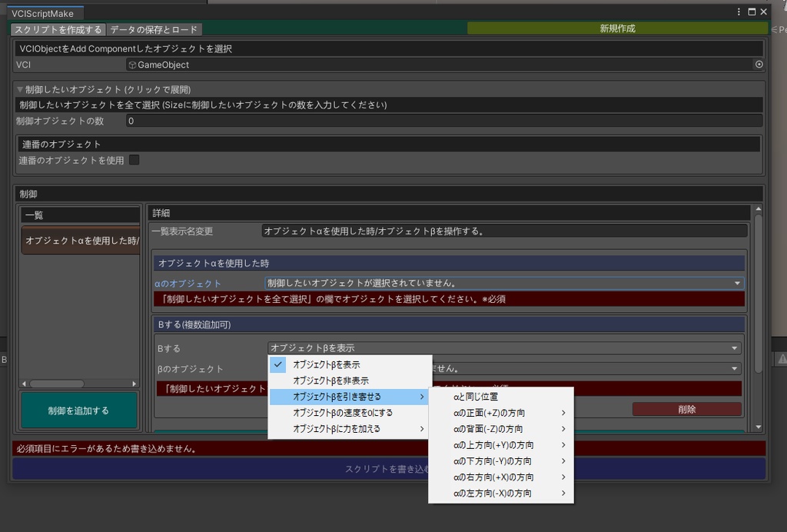The width and height of the screenshot is (787, 532).
Task: Collapse the 制御したいオブジェクト foldout
Action: 19,90
